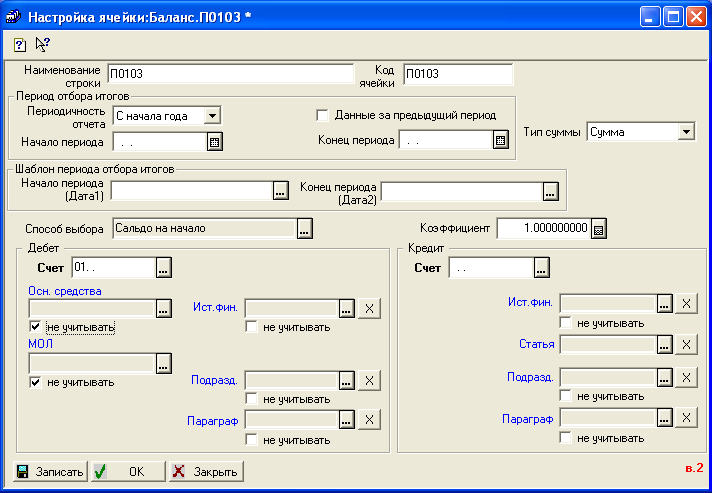Screen dimensions: 712x493
Task: Open the Осн. средства link label
Action: click(65, 291)
